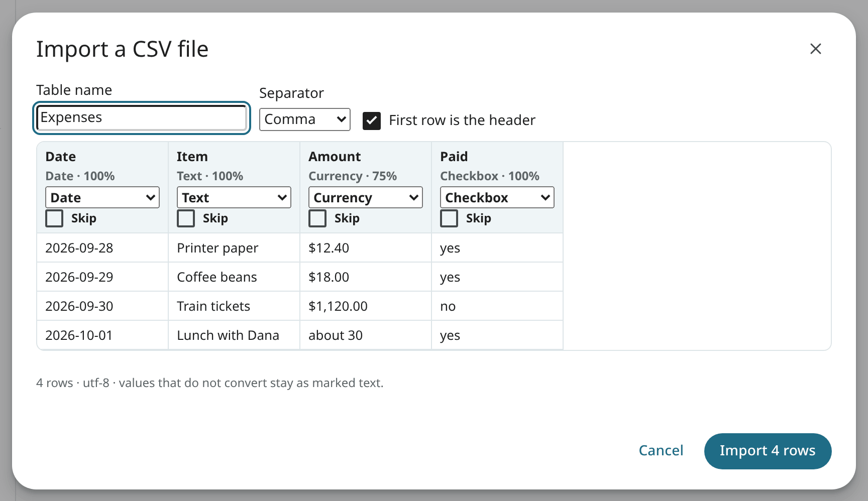Open the Paid column type dropdown
The height and width of the screenshot is (501, 868).
point(497,197)
